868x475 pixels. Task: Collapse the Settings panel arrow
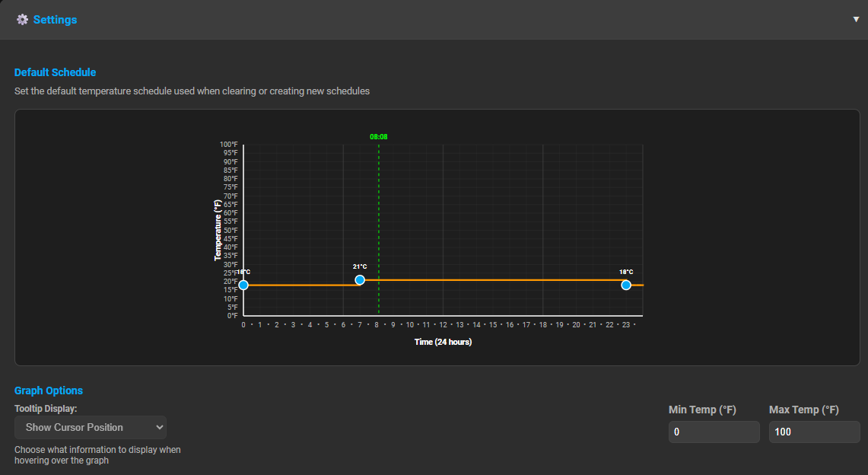coord(856,19)
